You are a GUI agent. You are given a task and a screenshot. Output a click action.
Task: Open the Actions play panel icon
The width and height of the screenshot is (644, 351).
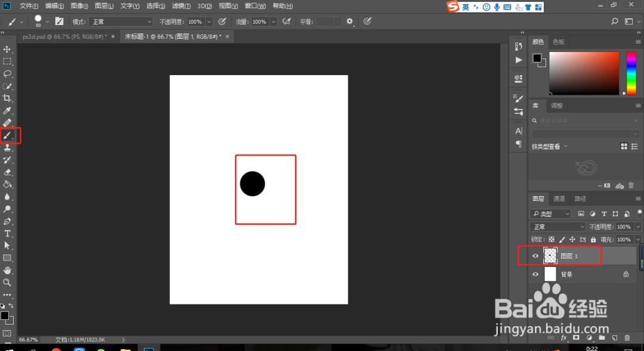519,60
